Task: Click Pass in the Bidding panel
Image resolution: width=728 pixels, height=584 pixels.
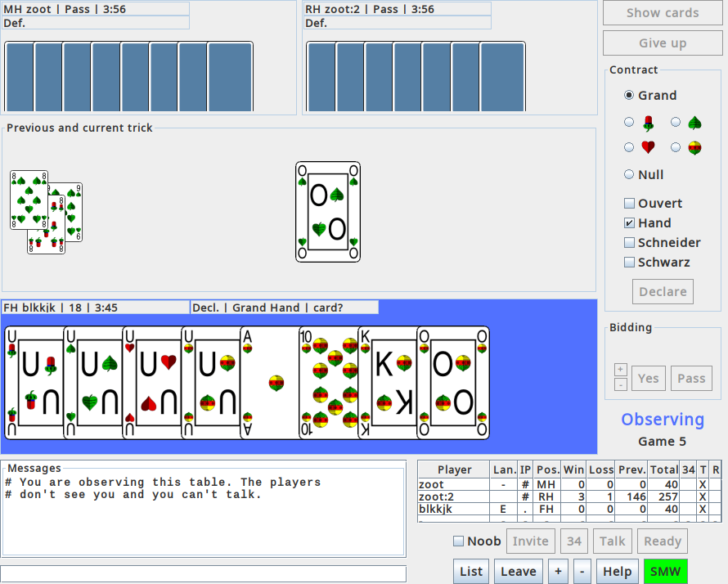Action: point(691,379)
